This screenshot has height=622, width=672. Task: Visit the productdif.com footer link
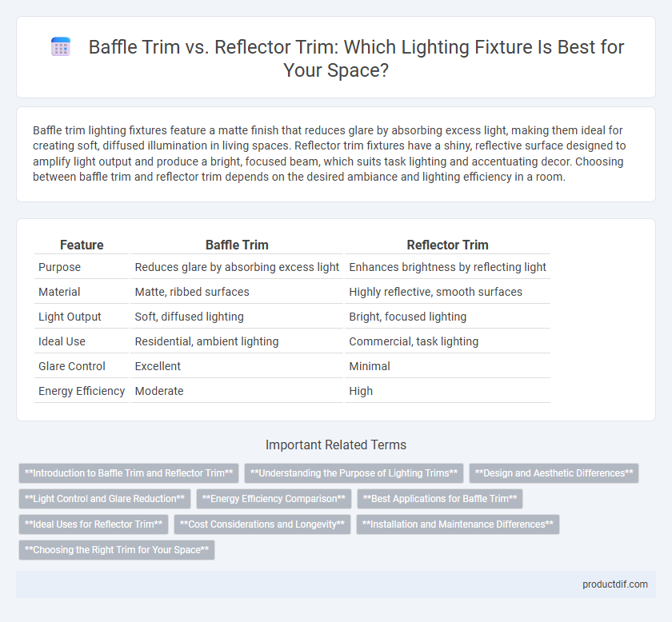pos(614,584)
